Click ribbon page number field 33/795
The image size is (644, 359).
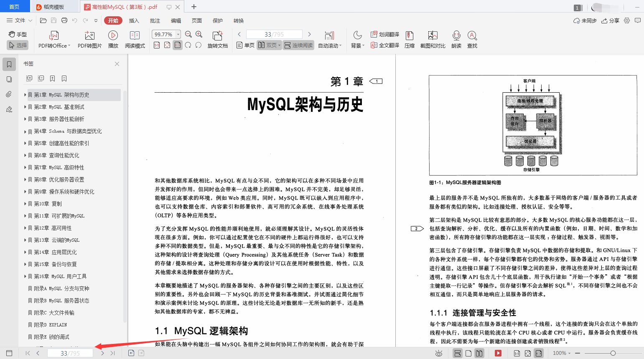point(274,34)
